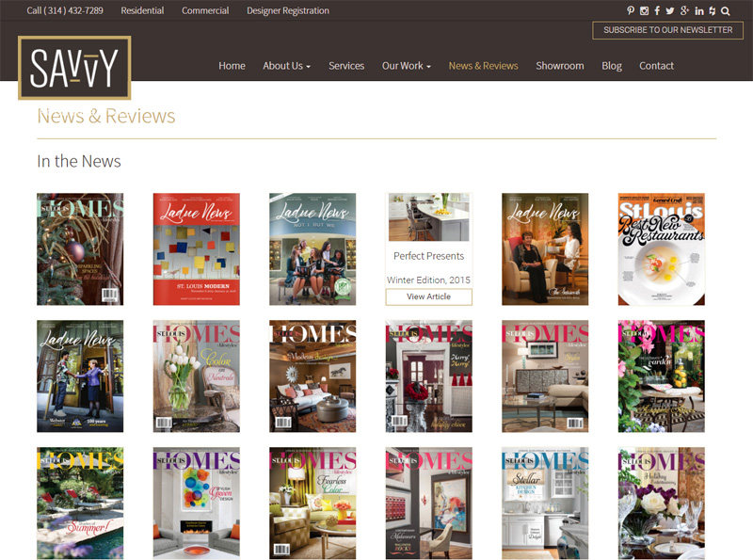
Task: Click the 'Perfect Presents' title text
Action: (429, 256)
